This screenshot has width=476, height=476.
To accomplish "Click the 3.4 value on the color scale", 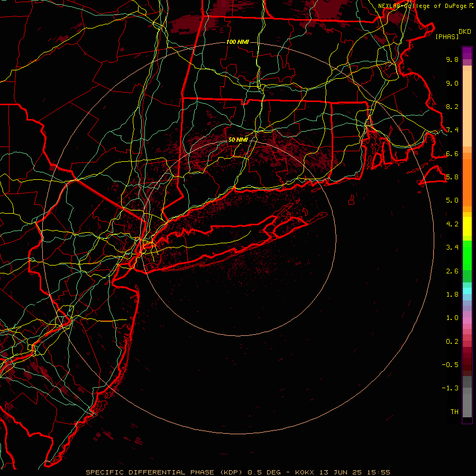I will point(452,248).
